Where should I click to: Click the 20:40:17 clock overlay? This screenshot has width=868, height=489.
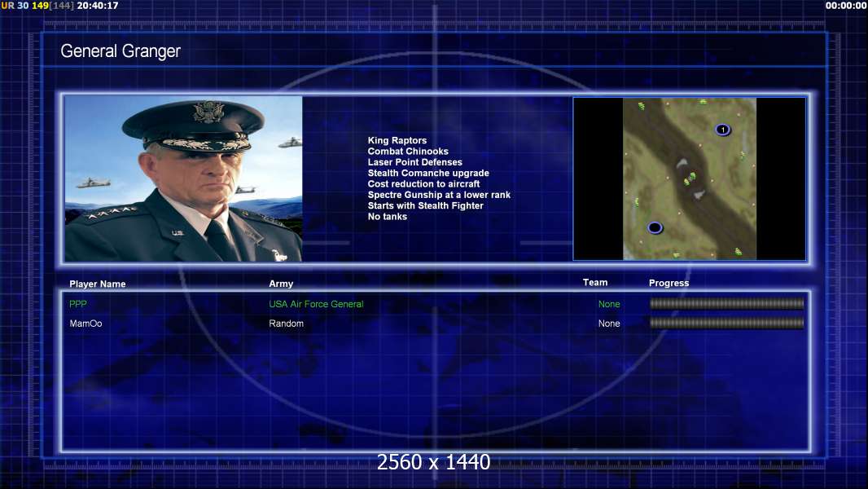98,6
